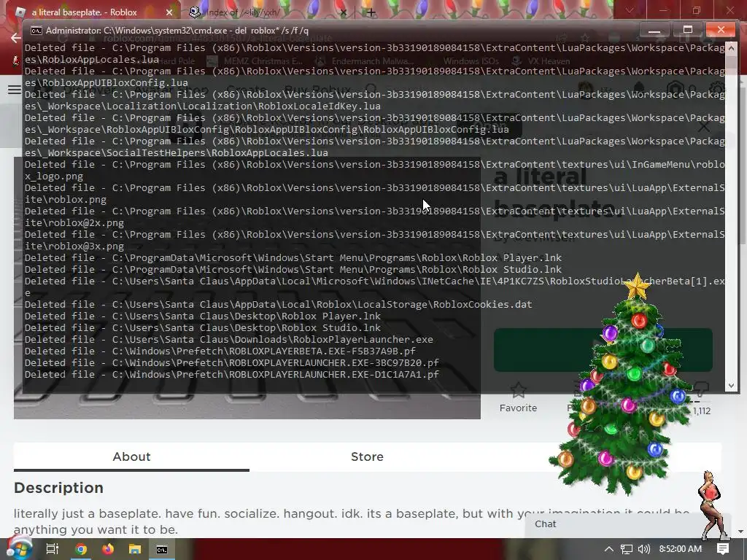Open the Roblox hamburger navigation menu
The width and height of the screenshot is (747, 560).
(x=15, y=90)
